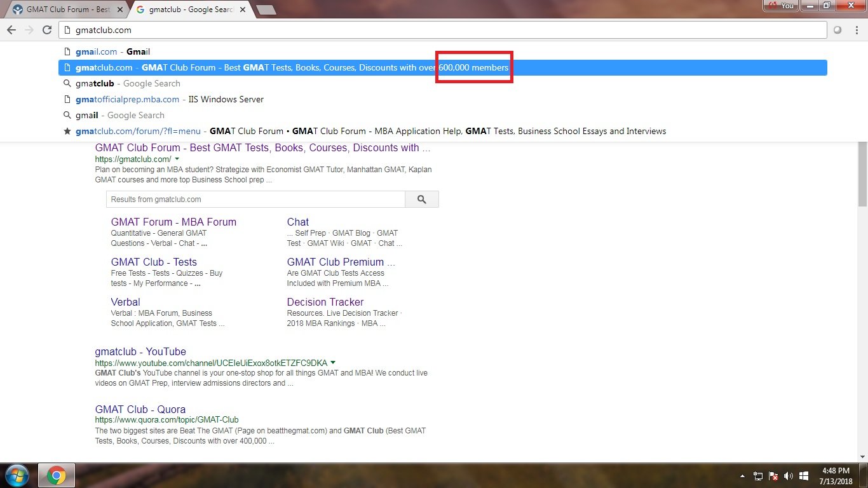868x488 pixels.
Task: Click the quora.com/topic/GMAT-Club green URL
Action: 167,420
